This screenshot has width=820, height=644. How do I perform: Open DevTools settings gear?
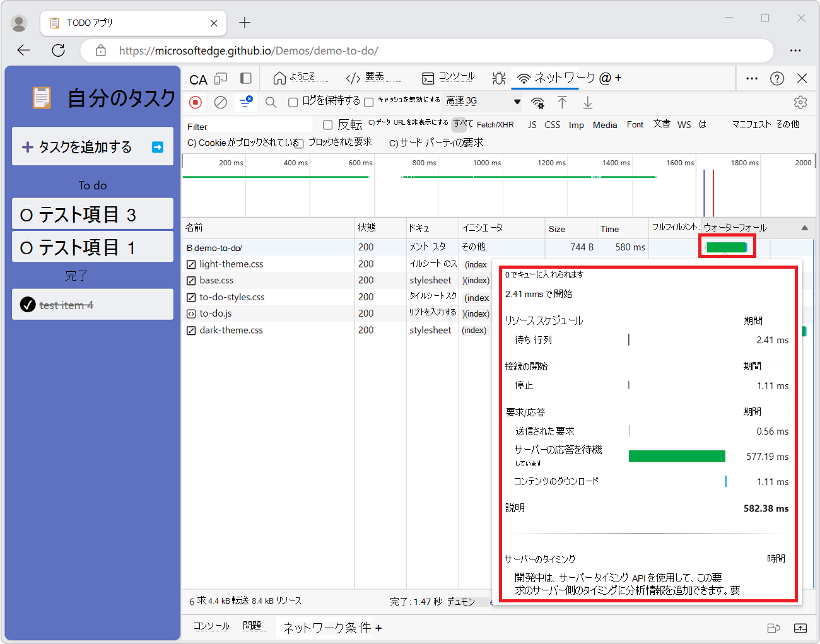(800, 102)
